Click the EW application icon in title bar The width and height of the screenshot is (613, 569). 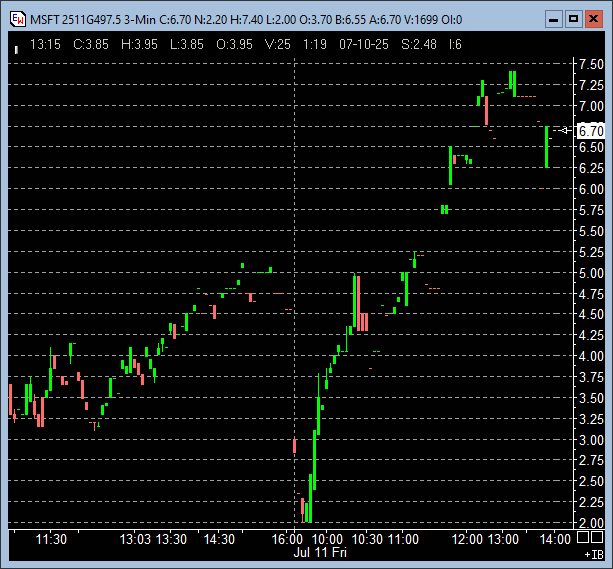click(x=18, y=19)
